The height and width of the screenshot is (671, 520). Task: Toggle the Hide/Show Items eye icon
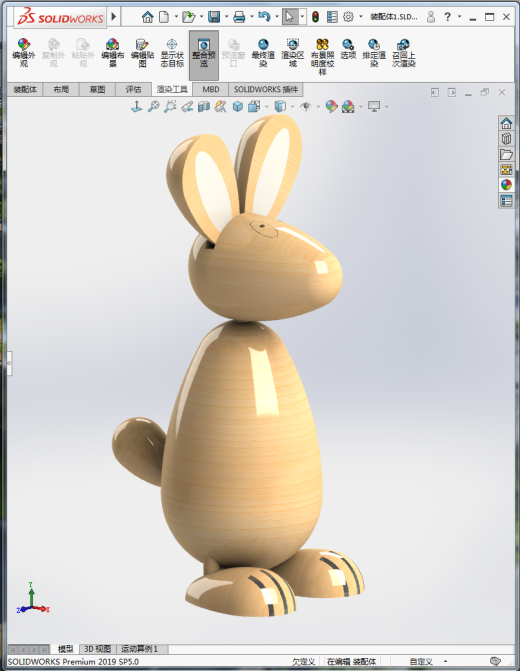pyautogui.click(x=306, y=106)
